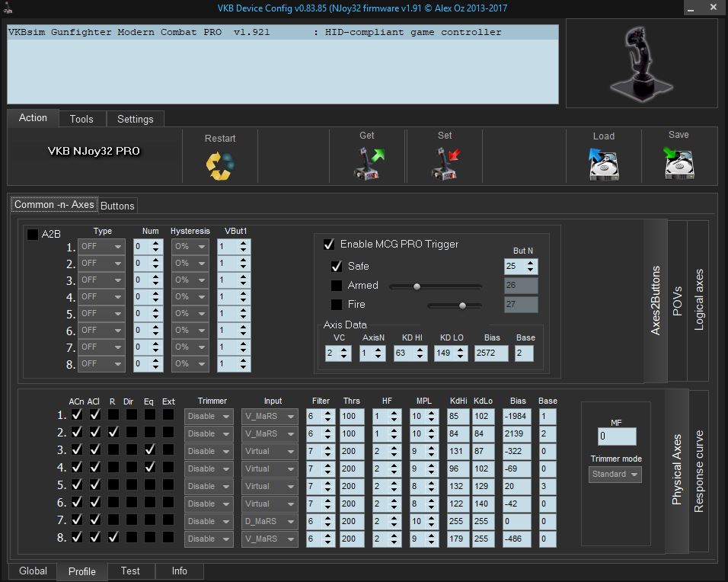Screen dimensions: 728x582
Task: Open the Trimmer mode Standard dropdown
Action: [615, 475]
